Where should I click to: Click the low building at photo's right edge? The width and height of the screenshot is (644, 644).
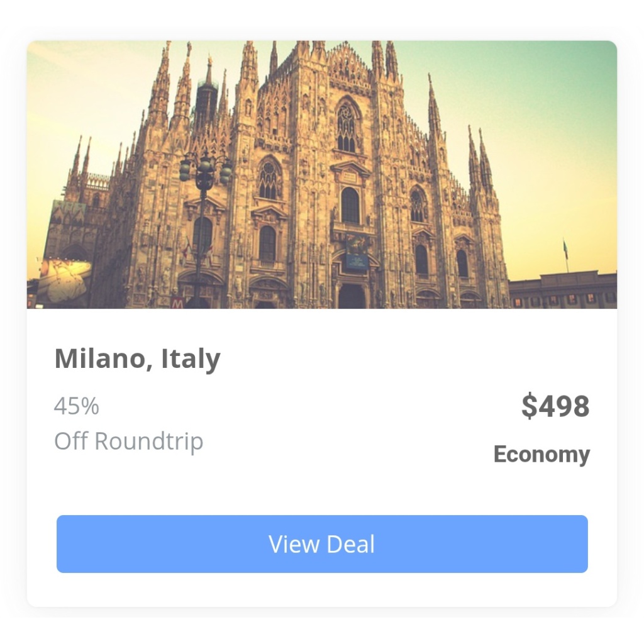tap(563, 291)
